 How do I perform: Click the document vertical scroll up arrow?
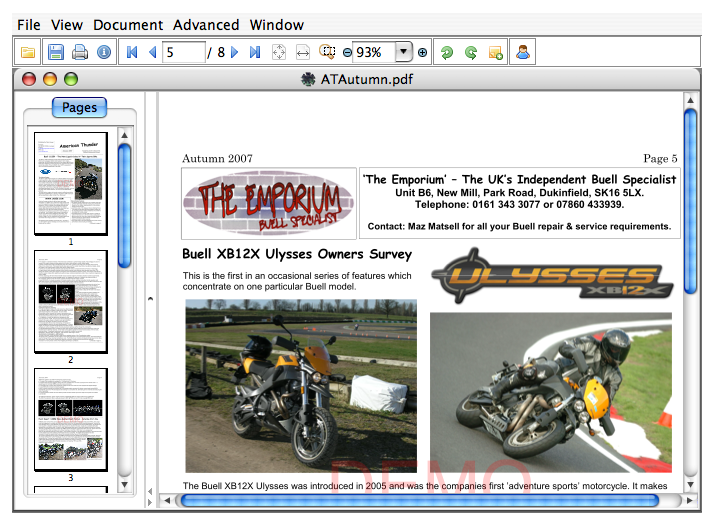[x=690, y=100]
